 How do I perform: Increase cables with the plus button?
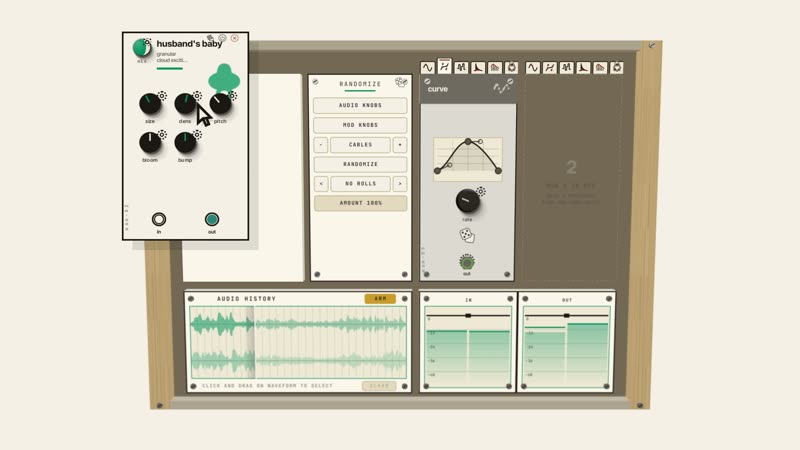pos(400,145)
